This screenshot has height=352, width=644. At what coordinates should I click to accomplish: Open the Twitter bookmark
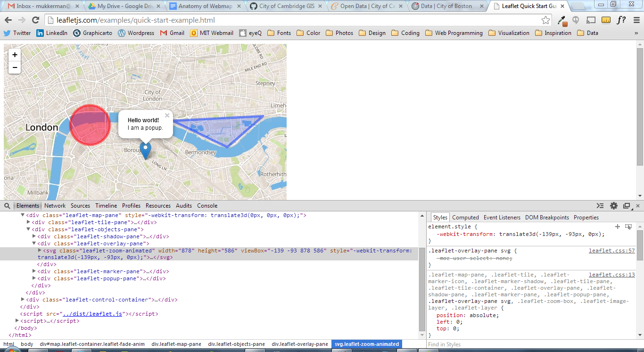click(17, 33)
